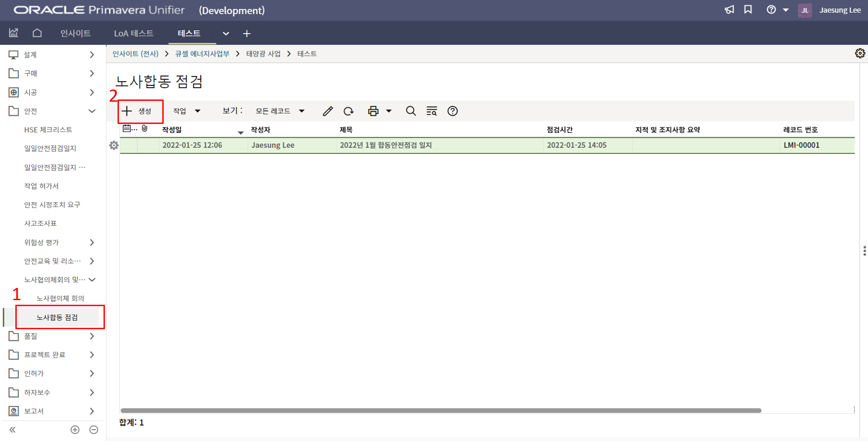Click the refresh icon in toolbar
This screenshot has height=443, width=868.
[348, 111]
